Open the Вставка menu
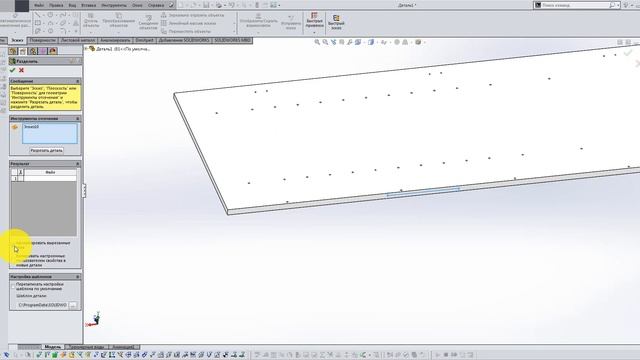 pyautogui.click(x=89, y=5)
